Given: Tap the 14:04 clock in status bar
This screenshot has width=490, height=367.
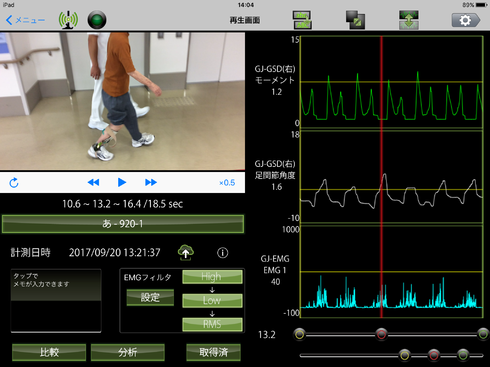Looking at the screenshot, I should click(x=246, y=5).
